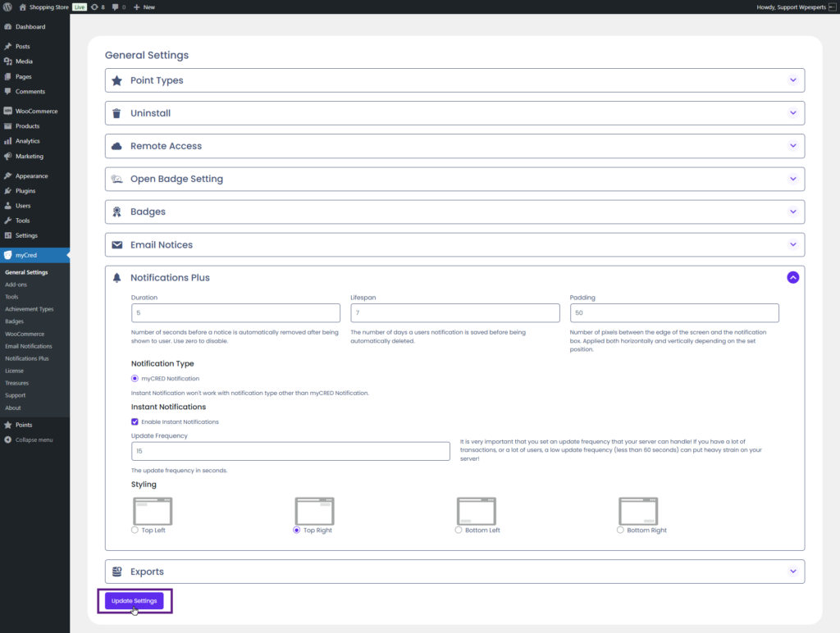Click the bell icon beside Notifications Plus
The width and height of the screenshot is (840, 633).
(116, 278)
